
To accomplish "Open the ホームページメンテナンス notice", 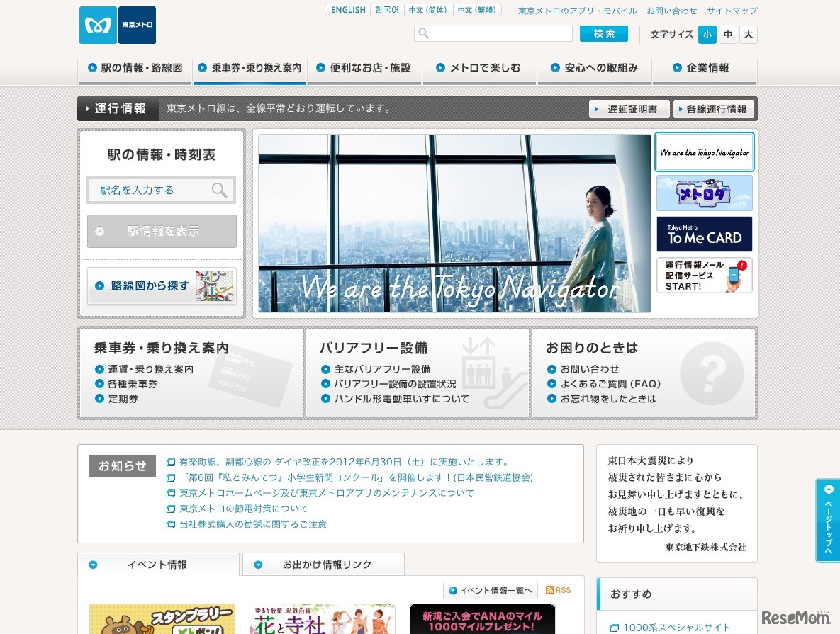I will (326, 493).
